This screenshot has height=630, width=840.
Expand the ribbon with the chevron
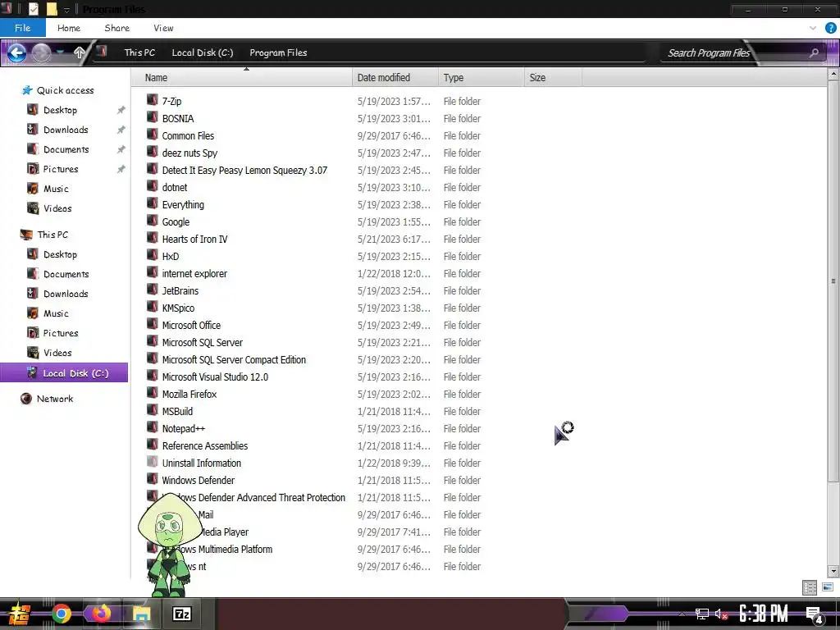(813, 28)
